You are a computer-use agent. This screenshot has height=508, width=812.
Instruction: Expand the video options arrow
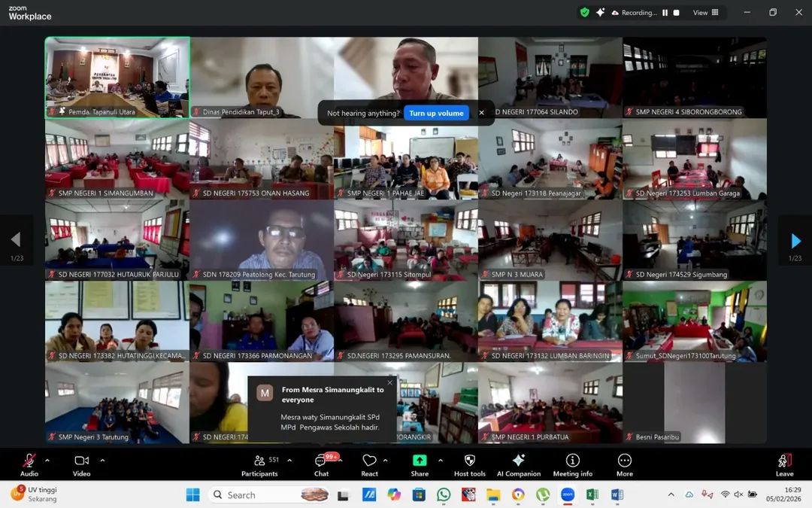102,460
